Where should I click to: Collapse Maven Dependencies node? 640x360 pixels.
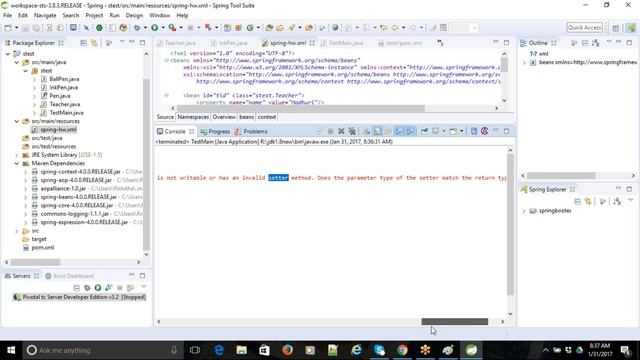[x=17, y=163]
